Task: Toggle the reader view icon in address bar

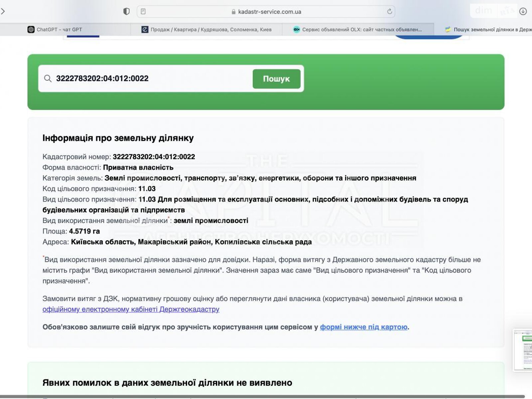Action: (x=143, y=12)
